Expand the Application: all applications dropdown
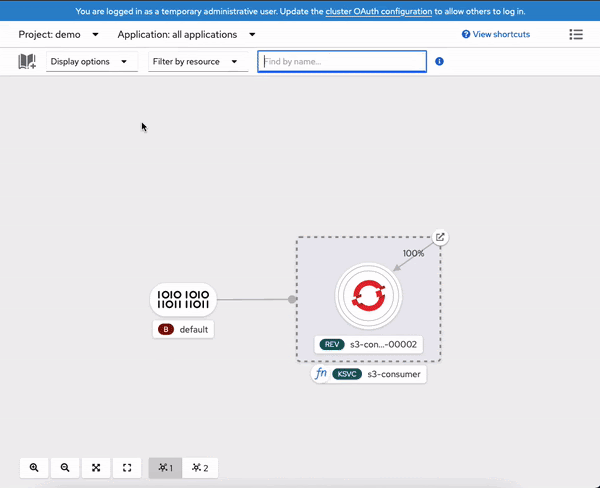Viewport: 600px width, 488px height. pos(186,34)
